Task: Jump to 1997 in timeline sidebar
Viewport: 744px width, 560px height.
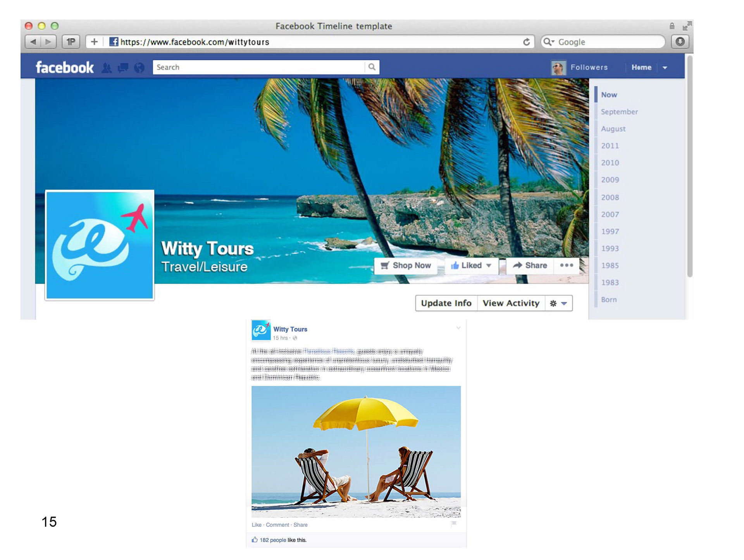Action: [x=610, y=232]
